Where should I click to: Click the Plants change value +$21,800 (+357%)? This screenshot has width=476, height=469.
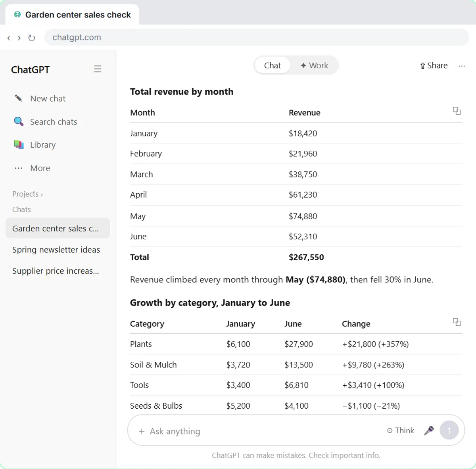(x=375, y=344)
